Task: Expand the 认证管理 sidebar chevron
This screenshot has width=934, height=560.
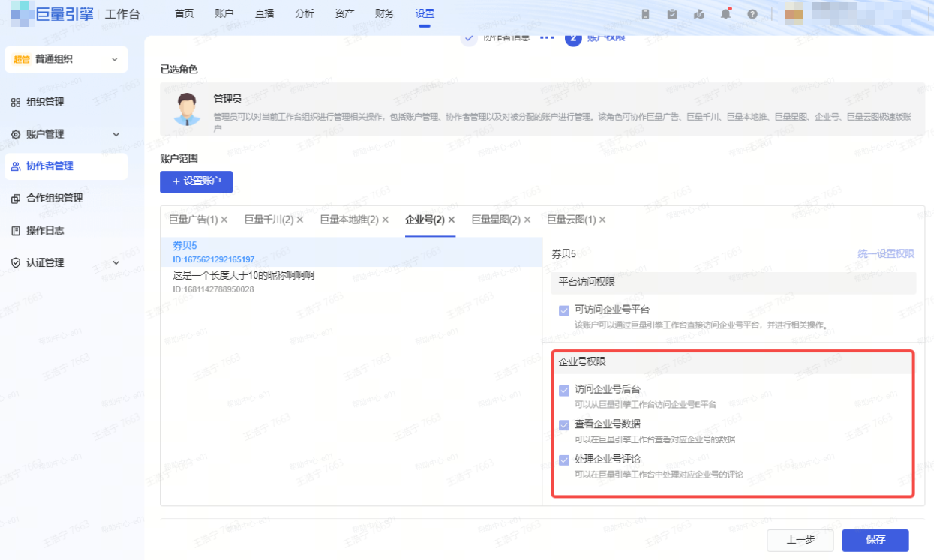Action: click(x=116, y=263)
